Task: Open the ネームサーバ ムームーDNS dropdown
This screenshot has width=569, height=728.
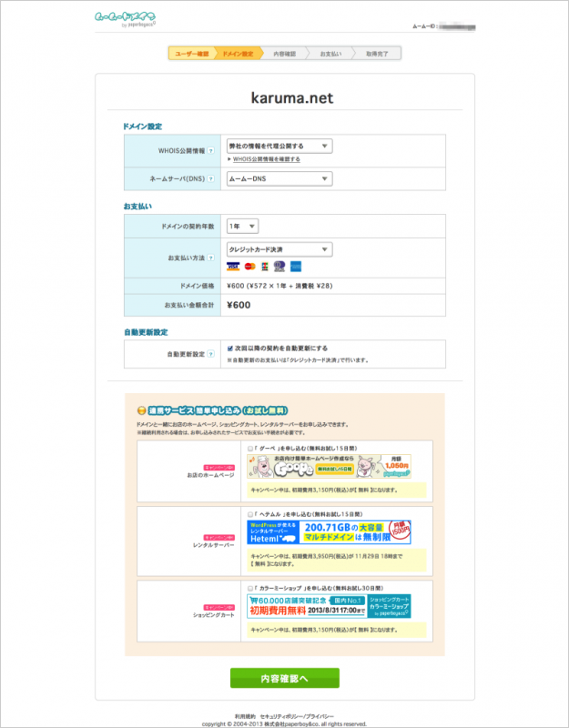Action: (279, 178)
